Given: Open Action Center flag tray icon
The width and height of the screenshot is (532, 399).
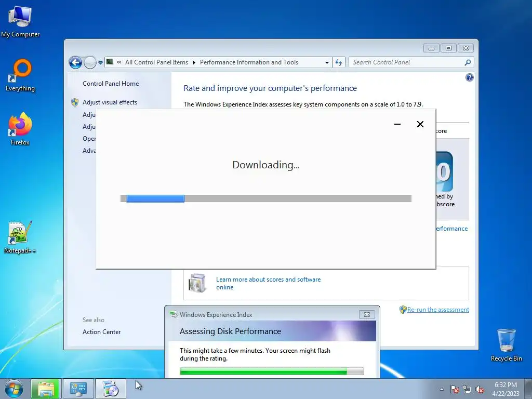Looking at the screenshot, I should (455, 389).
